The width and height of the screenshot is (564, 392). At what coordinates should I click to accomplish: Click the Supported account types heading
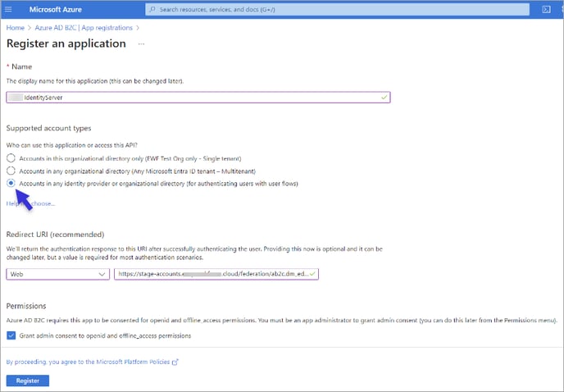point(48,128)
